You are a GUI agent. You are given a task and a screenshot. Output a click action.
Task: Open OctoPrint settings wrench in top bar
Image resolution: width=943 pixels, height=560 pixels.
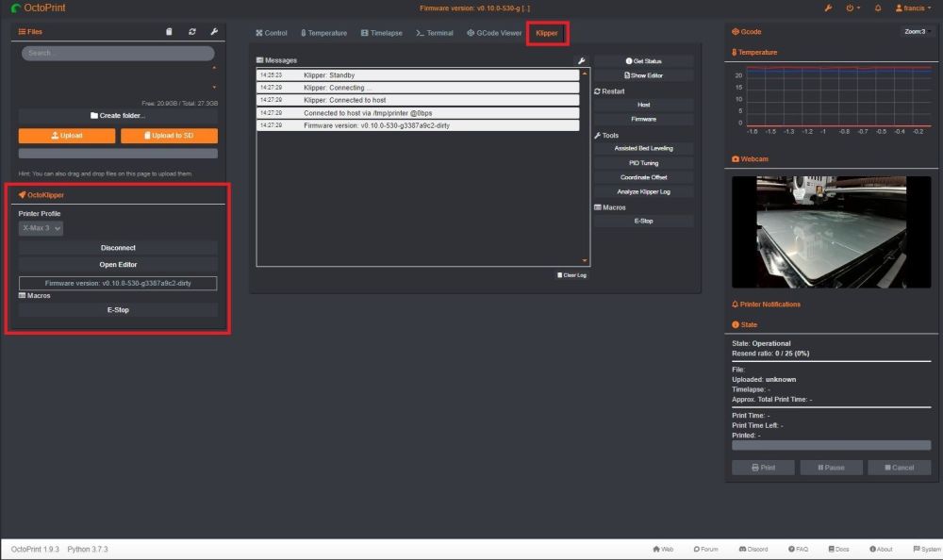(828, 8)
